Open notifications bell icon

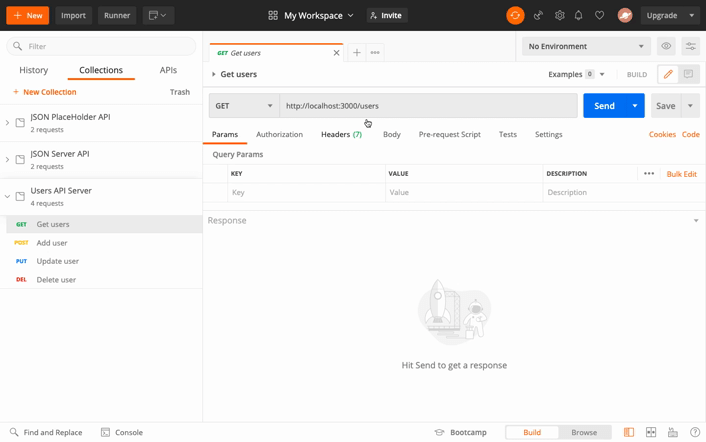[579, 15]
